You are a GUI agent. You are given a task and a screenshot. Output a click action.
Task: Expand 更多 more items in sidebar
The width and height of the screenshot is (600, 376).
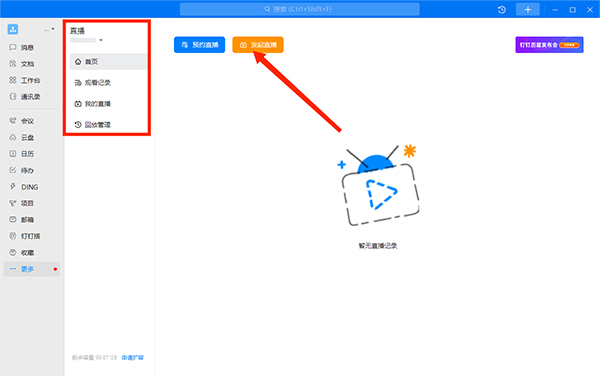point(32,269)
